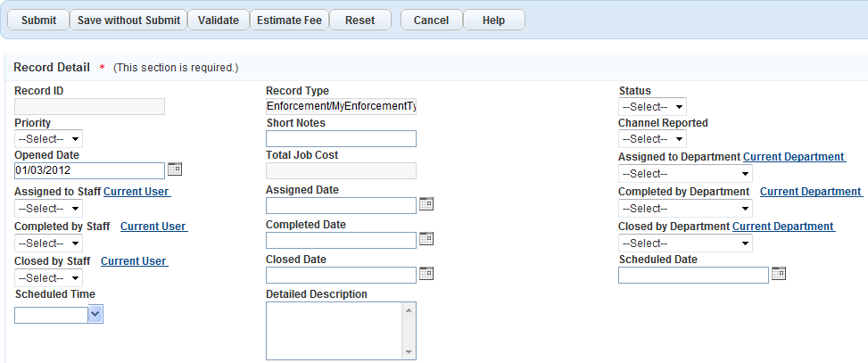Open calendar picker for Assigned Date

coord(426,204)
